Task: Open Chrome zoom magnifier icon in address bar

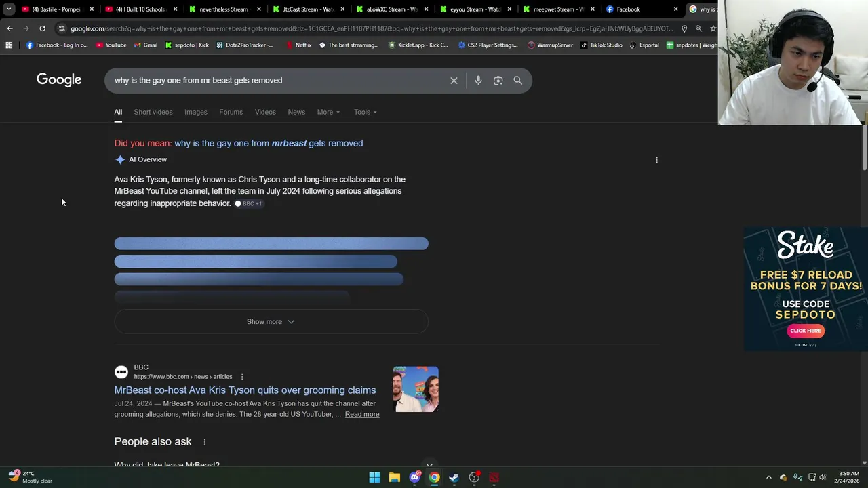Action: pos(698,28)
